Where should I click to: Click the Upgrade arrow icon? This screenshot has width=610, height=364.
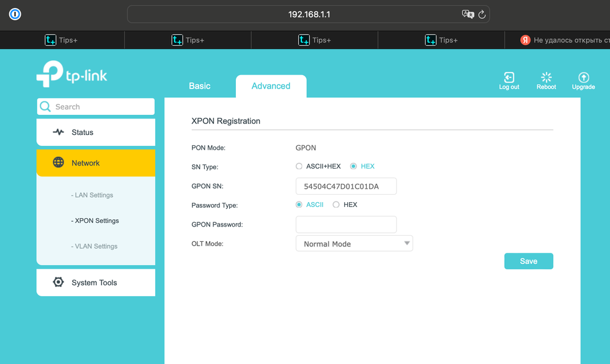[x=583, y=78]
